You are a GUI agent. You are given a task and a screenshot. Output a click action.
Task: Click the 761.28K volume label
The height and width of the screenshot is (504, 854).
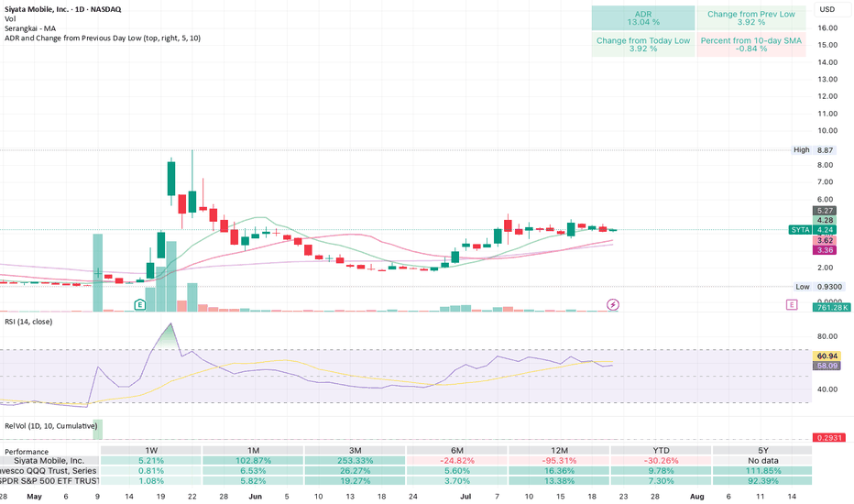click(x=831, y=307)
